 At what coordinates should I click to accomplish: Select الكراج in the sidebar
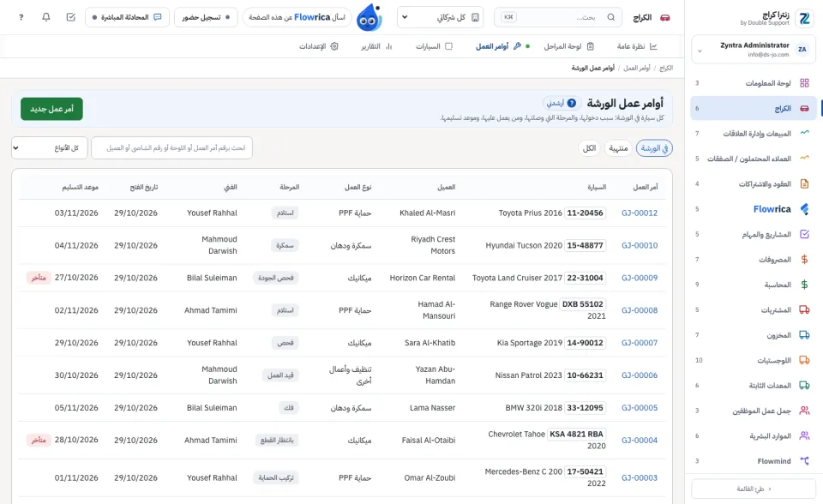[754, 108]
